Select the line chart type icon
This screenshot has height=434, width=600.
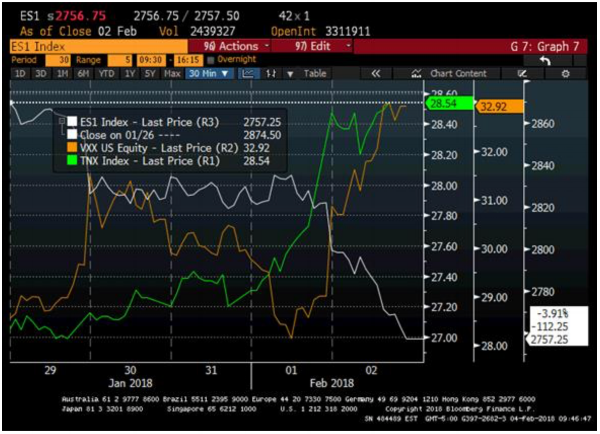(x=248, y=73)
